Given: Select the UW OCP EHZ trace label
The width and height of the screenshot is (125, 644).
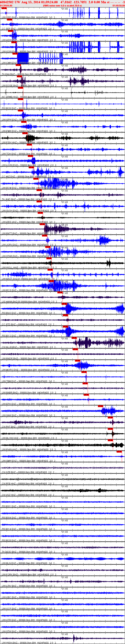Looking at the screenshot, I should [28, 609].
